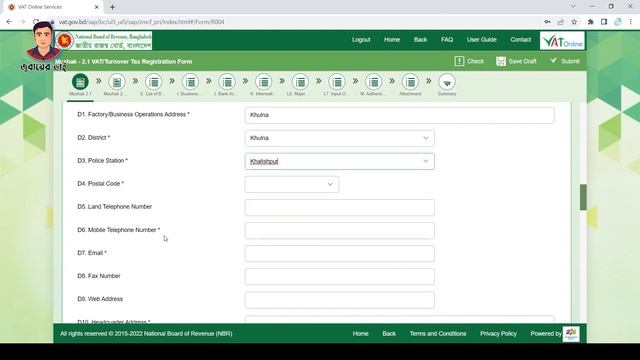The width and height of the screenshot is (640, 360).
Task: Click the browser address bar URL
Action: pos(142,22)
